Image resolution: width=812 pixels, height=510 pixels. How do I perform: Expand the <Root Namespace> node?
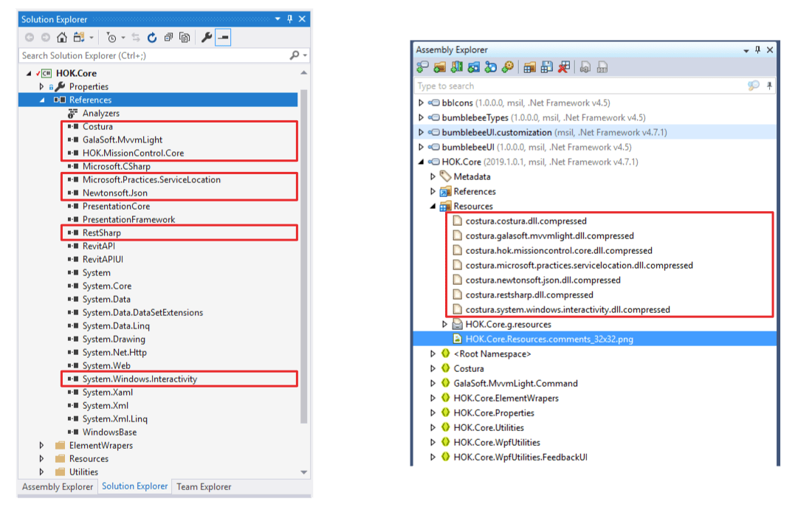tap(433, 354)
